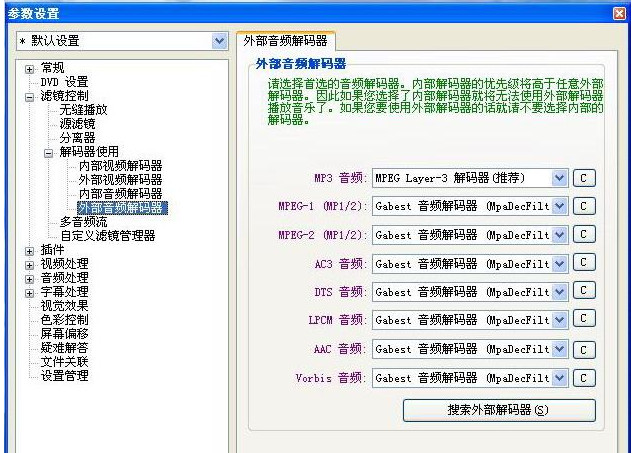This screenshot has height=453, width=637.
Task: Open the AAC 音频 decoder dropdown
Action: 559,349
